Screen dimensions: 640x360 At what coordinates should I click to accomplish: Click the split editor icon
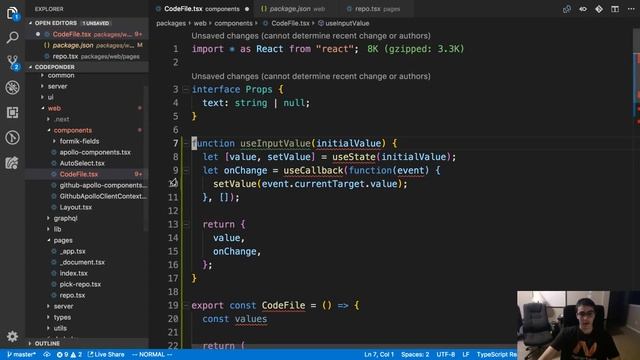click(x=615, y=9)
